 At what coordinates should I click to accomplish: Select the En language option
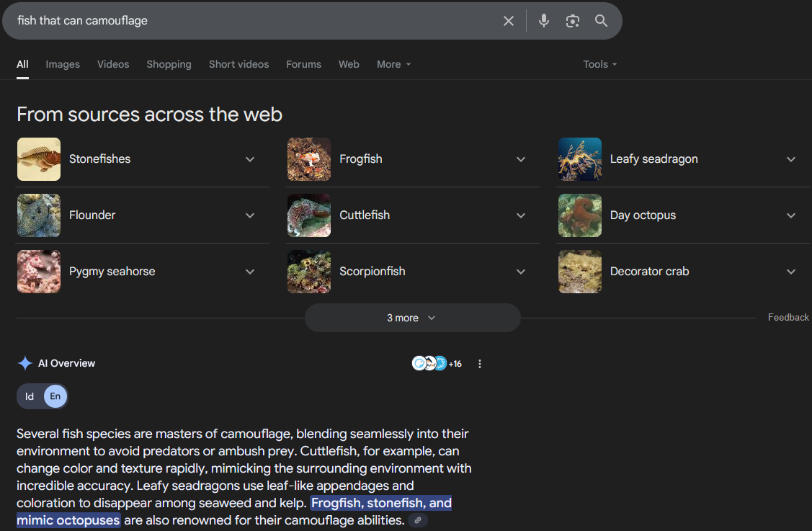pos(55,396)
